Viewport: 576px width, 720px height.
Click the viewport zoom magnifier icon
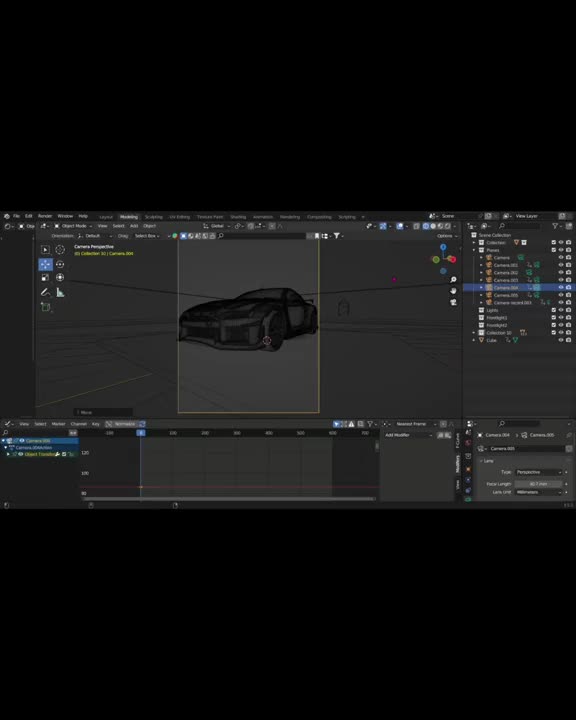[x=453, y=280]
